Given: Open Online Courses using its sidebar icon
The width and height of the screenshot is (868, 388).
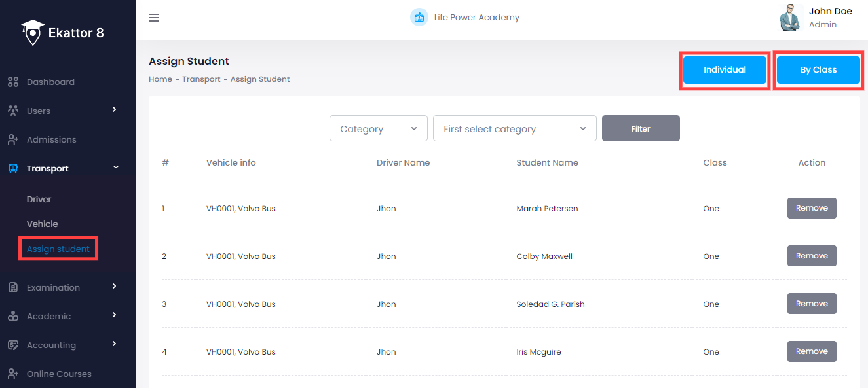Looking at the screenshot, I should tap(12, 374).
